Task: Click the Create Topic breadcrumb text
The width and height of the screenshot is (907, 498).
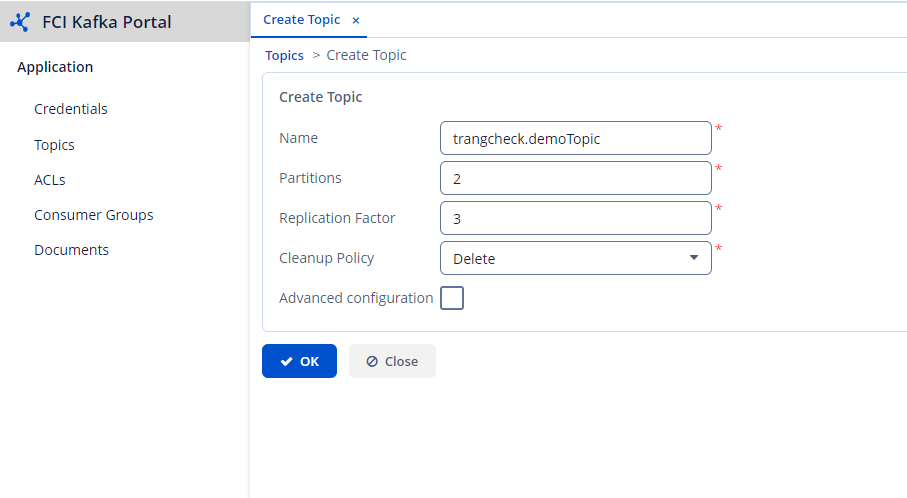Action: pyautogui.click(x=366, y=55)
